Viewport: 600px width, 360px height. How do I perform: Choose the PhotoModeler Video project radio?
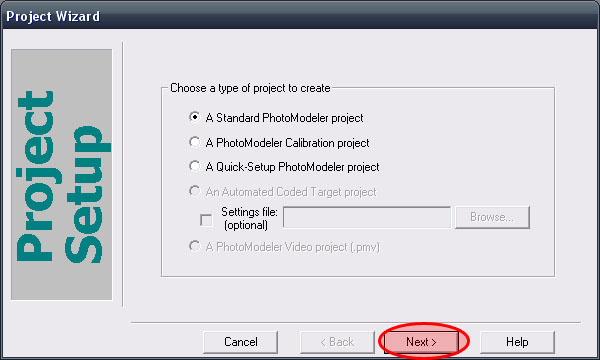[x=194, y=246]
